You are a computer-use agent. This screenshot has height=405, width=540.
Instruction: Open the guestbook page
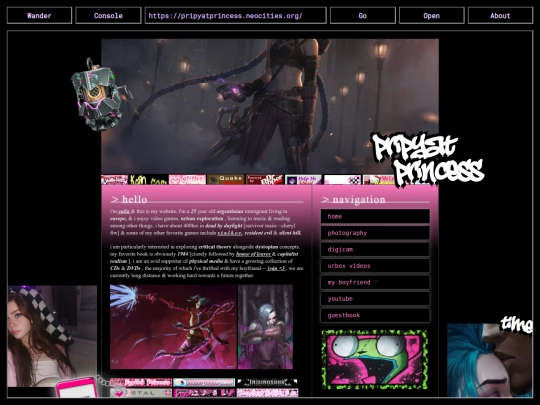375,315
